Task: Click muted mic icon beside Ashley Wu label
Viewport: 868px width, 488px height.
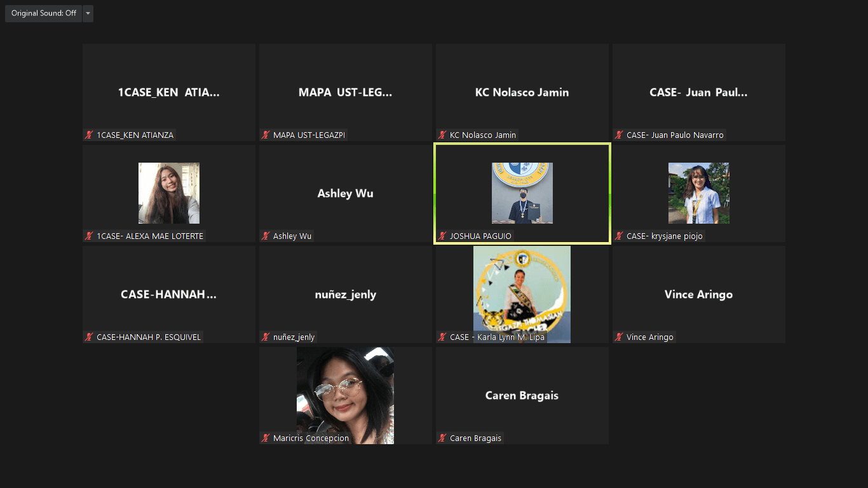Action: click(x=266, y=236)
